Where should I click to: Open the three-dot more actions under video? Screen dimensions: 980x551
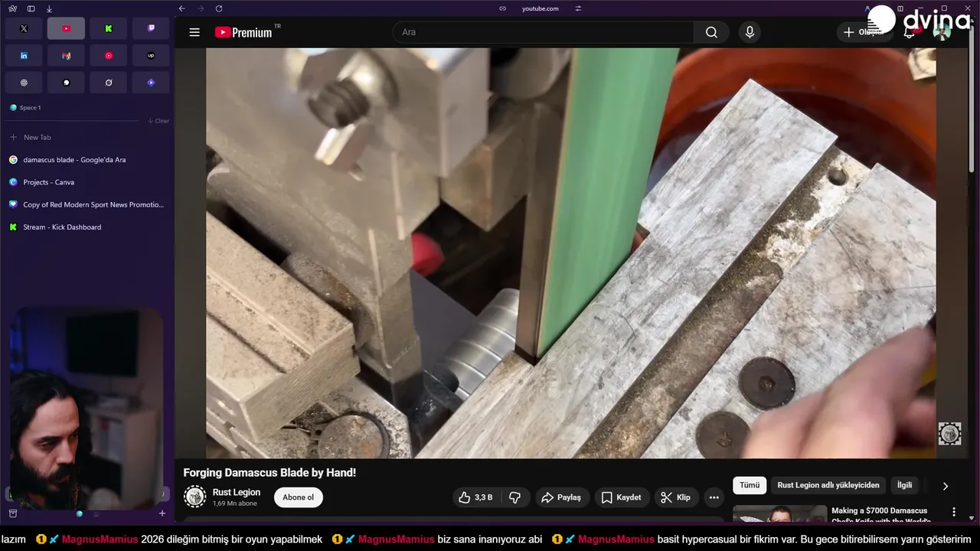point(714,497)
